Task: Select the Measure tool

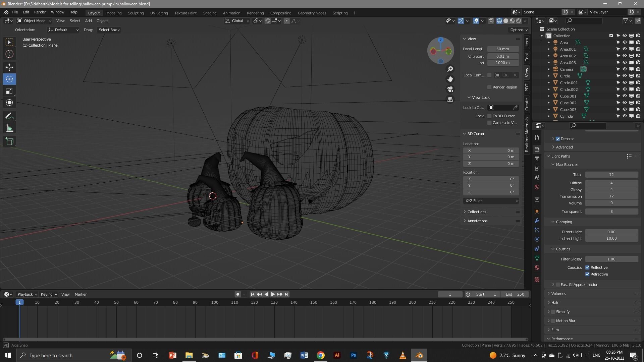Action: tap(9, 128)
